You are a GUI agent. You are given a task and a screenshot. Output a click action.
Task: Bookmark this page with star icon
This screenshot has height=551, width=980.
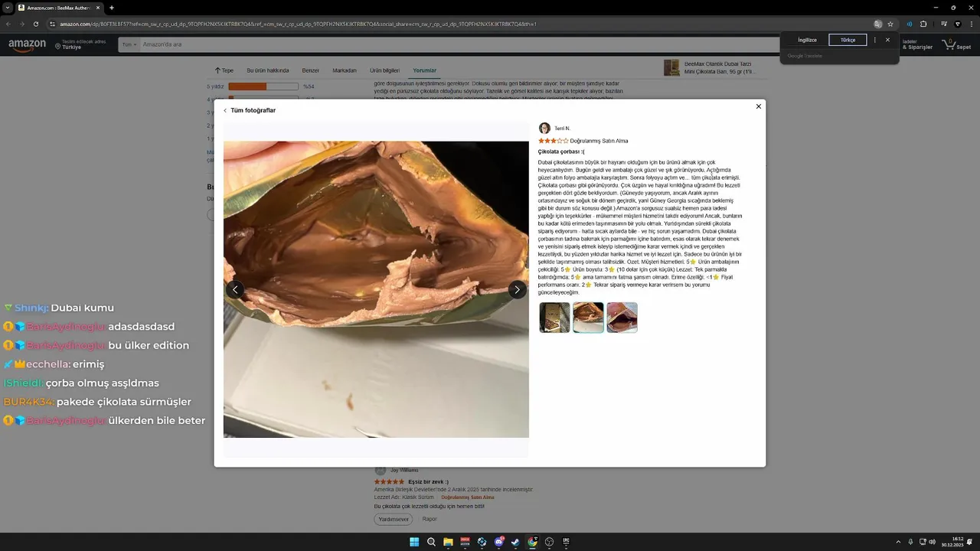[890, 24]
